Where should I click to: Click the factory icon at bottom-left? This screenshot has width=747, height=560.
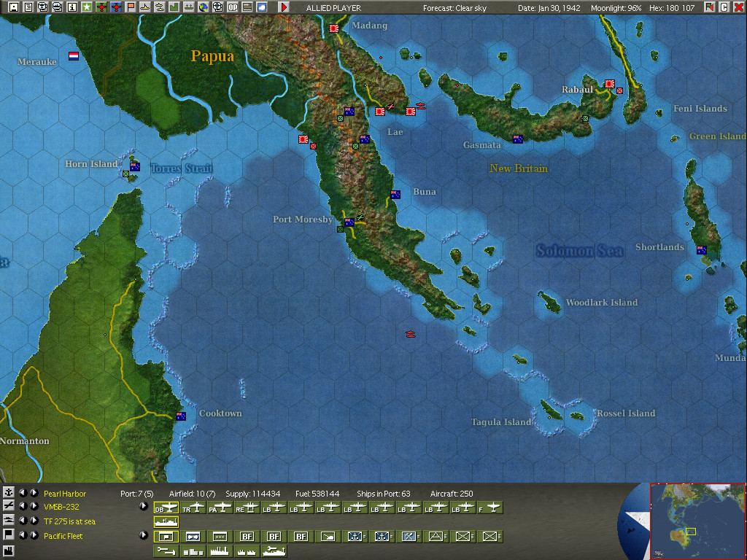[x=9, y=551]
